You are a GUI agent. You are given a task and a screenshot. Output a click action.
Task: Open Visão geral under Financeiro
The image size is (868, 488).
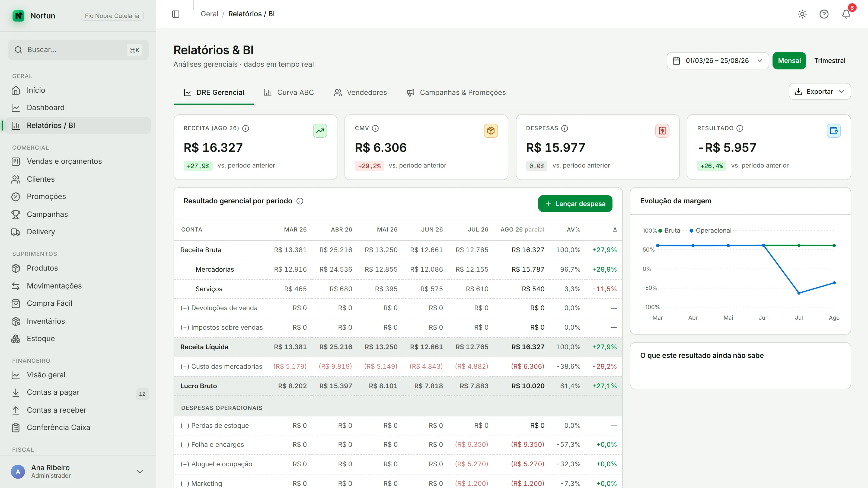pos(78,375)
